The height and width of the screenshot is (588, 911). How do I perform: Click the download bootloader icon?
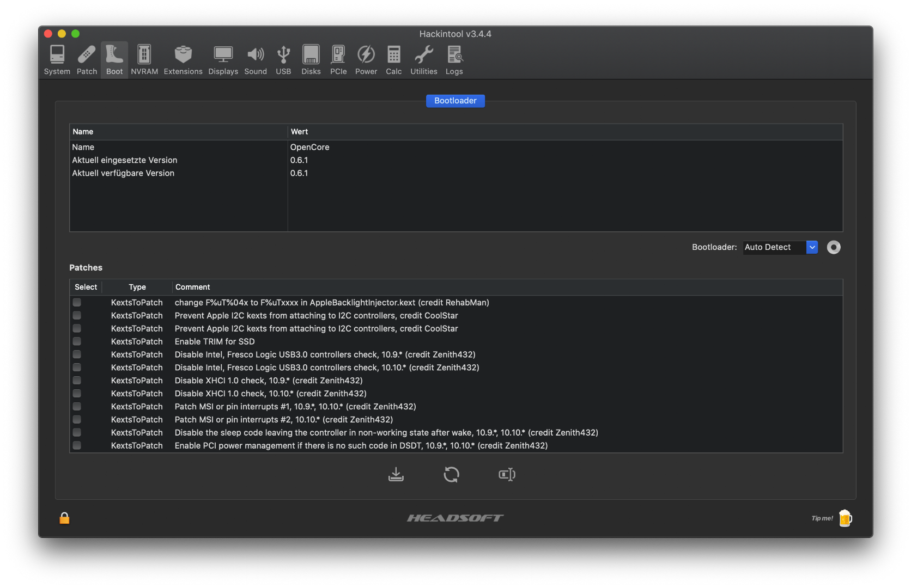(396, 475)
